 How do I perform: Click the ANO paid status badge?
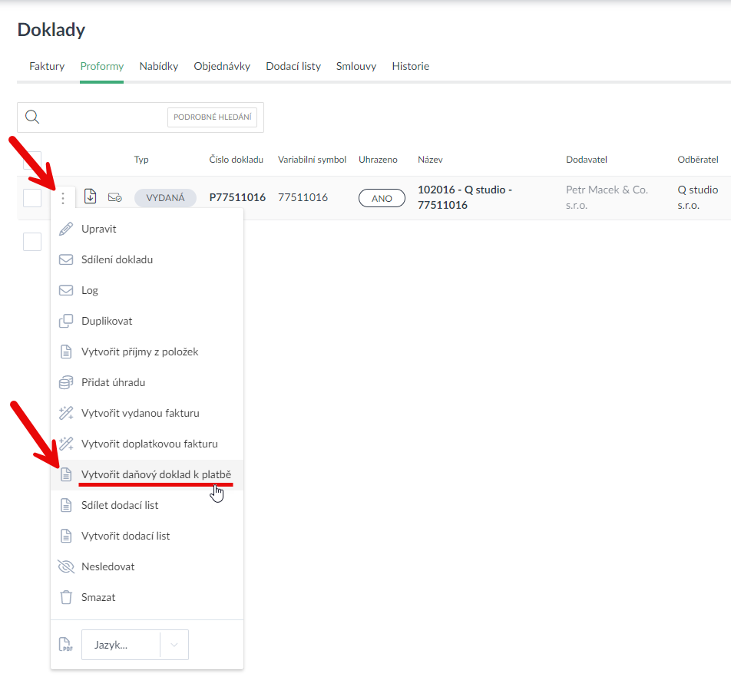[382, 198]
